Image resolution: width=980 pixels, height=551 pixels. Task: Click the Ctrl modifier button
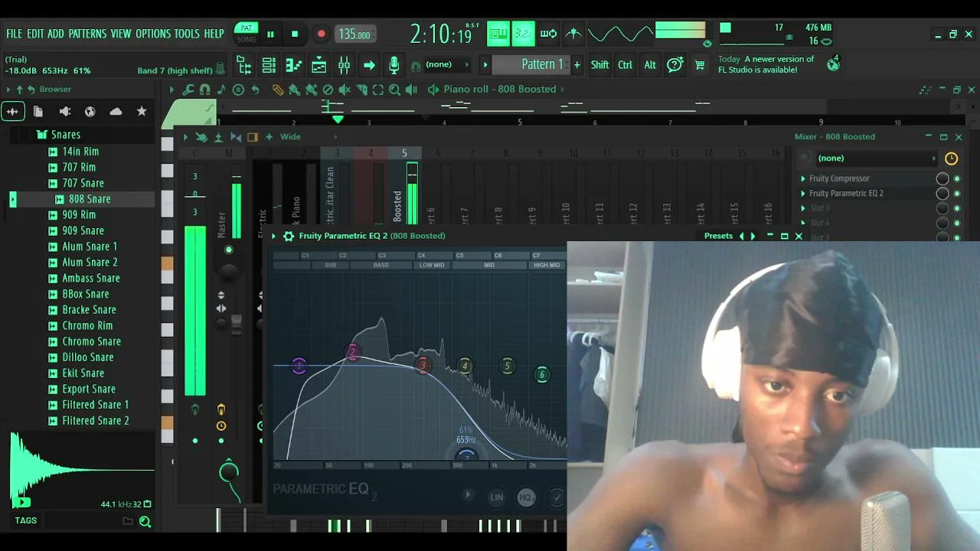point(625,65)
